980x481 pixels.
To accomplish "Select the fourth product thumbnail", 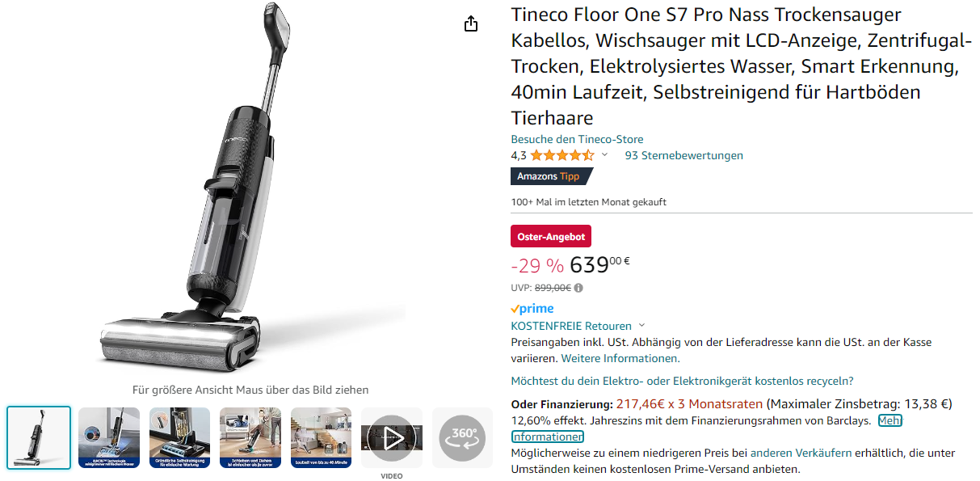I will (x=250, y=437).
